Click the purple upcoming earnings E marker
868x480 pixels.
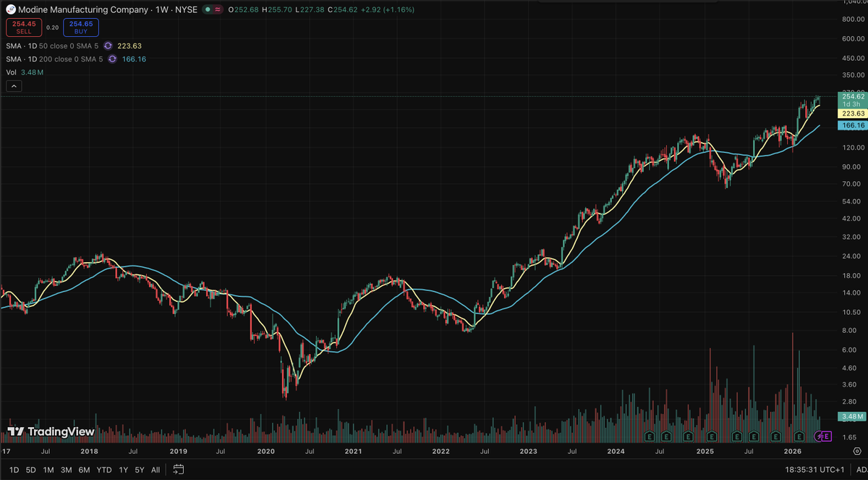[x=827, y=437]
